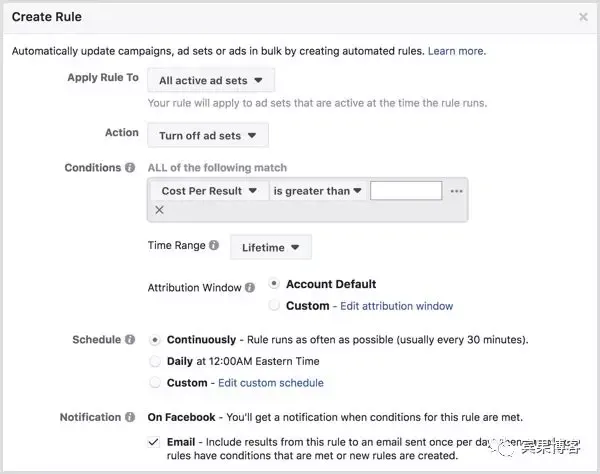The width and height of the screenshot is (600, 474).
Task: Click the condition value input field
Action: pyautogui.click(x=406, y=191)
